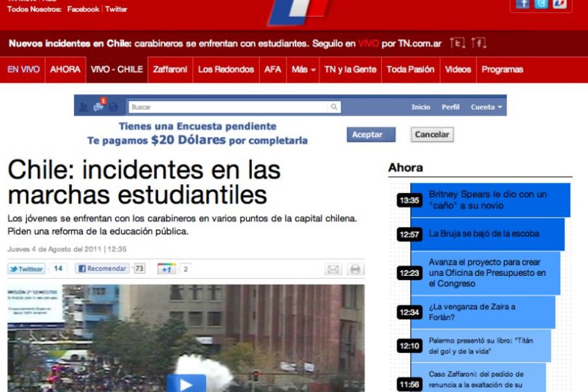Print the article with the printer icon
588x392 pixels.
(x=356, y=269)
